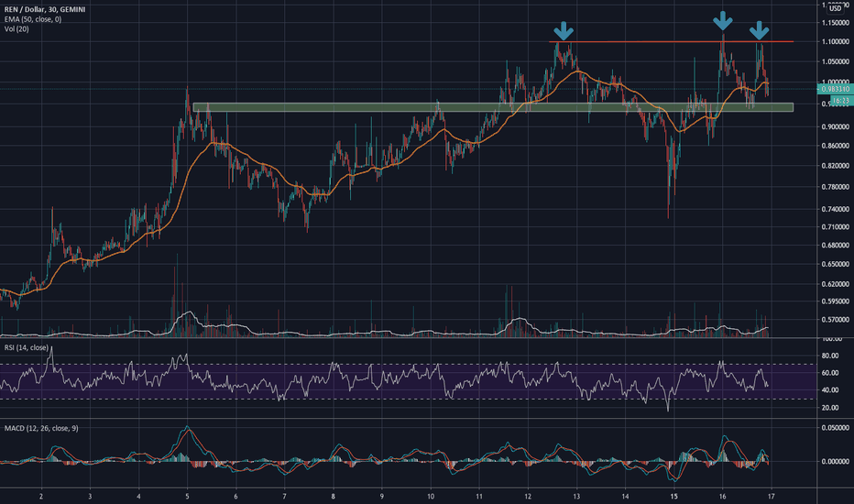Screen dimensions: 854x504
Task: Click the 0.680000 price axis label
Action: pyautogui.click(x=835, y=246)
